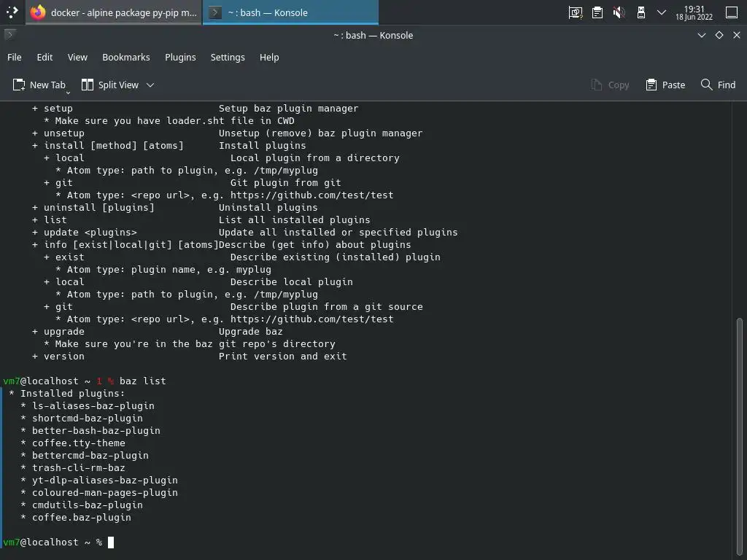Click the 'coffee.tty-theme' line
Viewport: 747px width, 560px height.
pyautogui.click(x=79, y=443)
